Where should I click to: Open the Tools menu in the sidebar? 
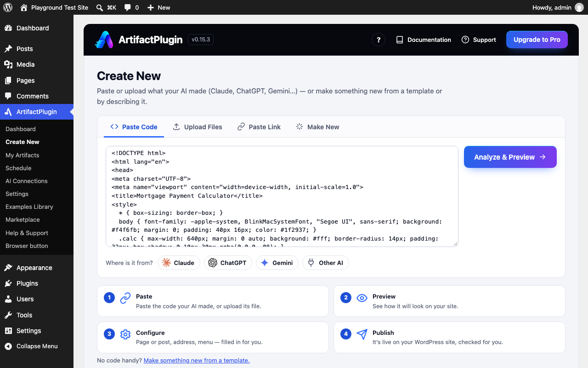37,315
